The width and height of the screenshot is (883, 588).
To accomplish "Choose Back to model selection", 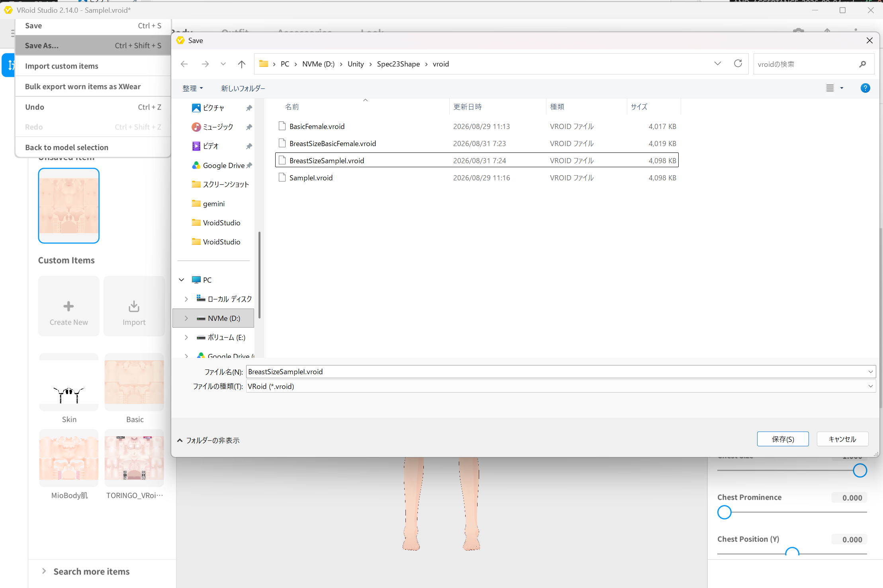I will coord(93,147).
